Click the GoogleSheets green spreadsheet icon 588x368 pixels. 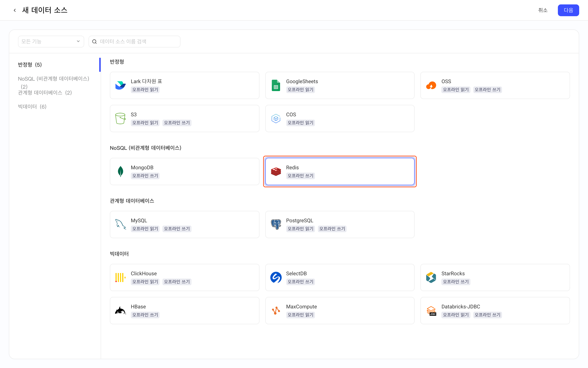point(276,85)
